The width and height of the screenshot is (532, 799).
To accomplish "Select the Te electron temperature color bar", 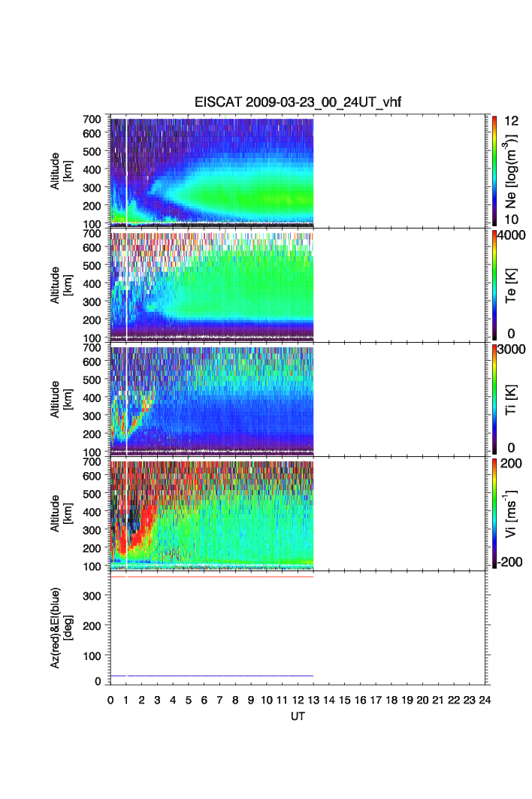I will 494,285.
